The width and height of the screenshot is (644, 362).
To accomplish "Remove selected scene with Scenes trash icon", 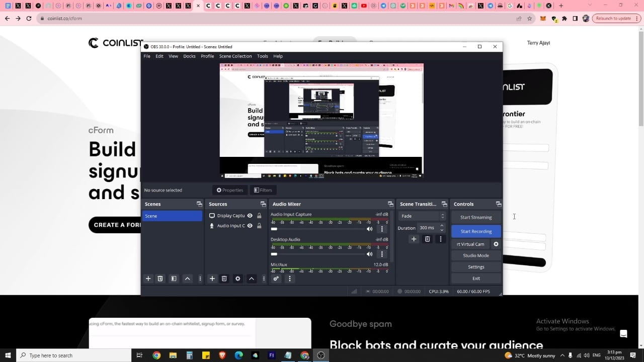I will point(160,279).
